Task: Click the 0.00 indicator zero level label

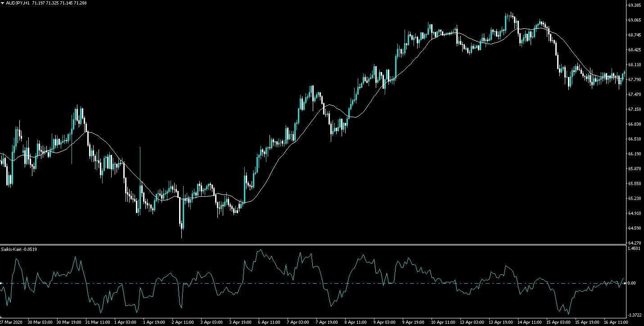Action: (632, 283)
